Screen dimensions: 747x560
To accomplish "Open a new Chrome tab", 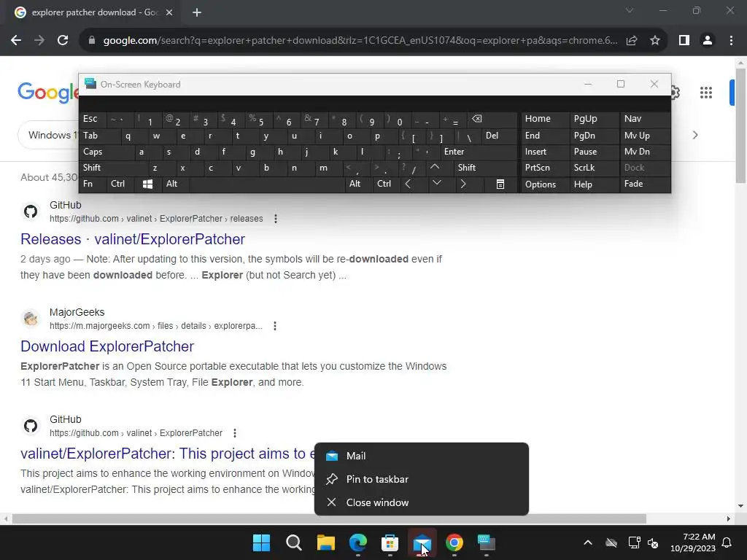I will [x=197, y=12].
